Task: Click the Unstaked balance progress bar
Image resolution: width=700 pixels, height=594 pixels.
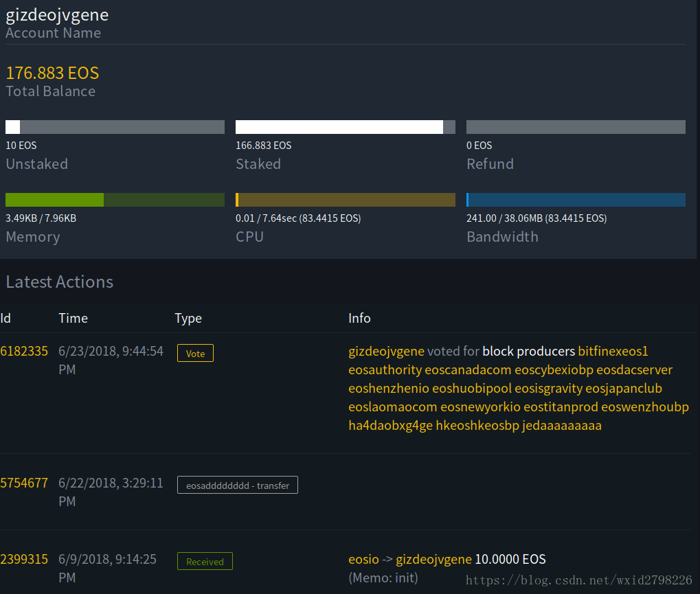Action: tap(115, 127)
